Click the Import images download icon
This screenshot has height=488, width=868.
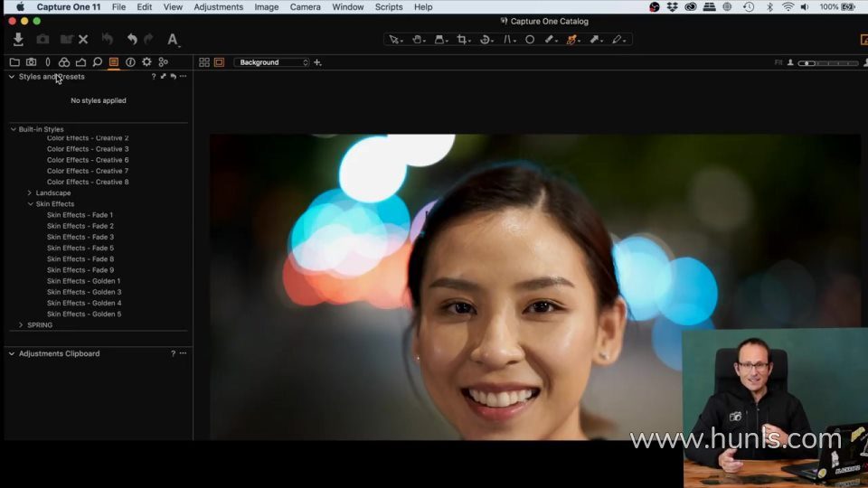click(x=18, y=40)
